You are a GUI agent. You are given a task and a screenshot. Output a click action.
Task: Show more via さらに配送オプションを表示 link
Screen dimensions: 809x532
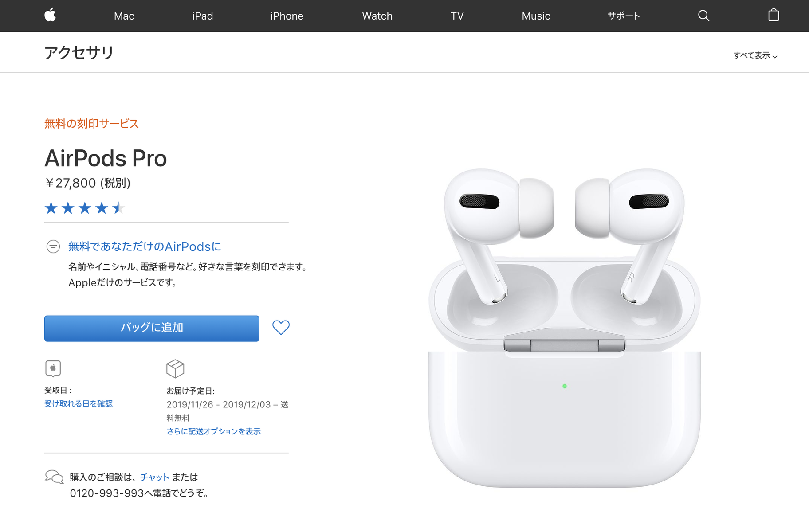[x=214, y=431]
